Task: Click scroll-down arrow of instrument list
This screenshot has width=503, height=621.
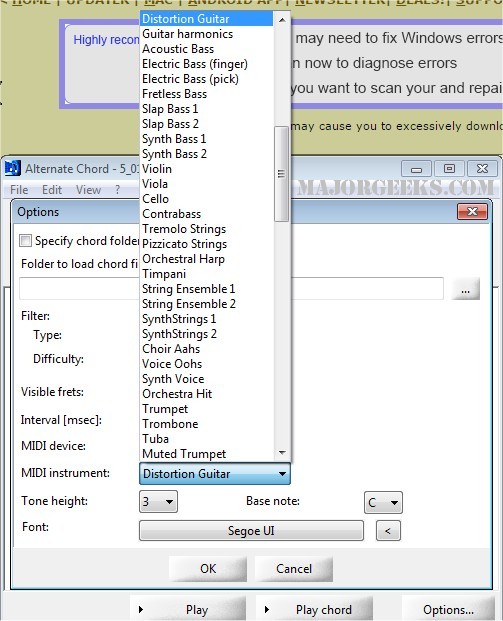Action: pyautogui.click(x=282, y=453)
